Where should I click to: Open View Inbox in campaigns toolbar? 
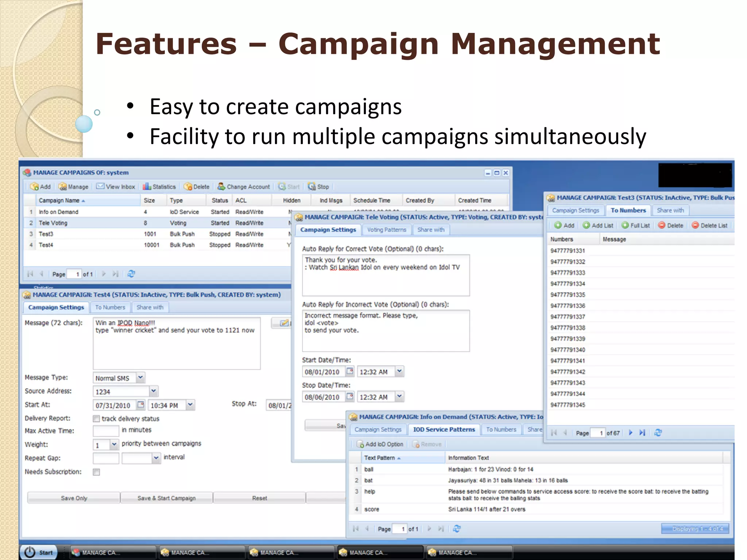116,187
